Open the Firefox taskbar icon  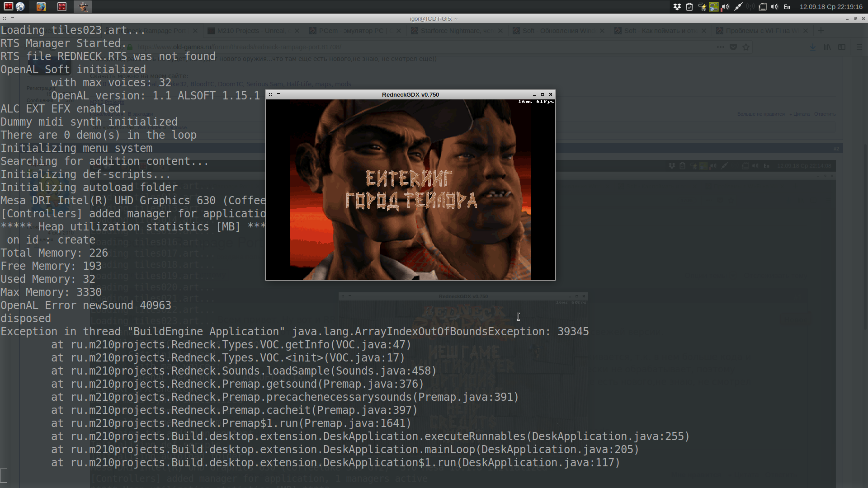pos(41,7)
